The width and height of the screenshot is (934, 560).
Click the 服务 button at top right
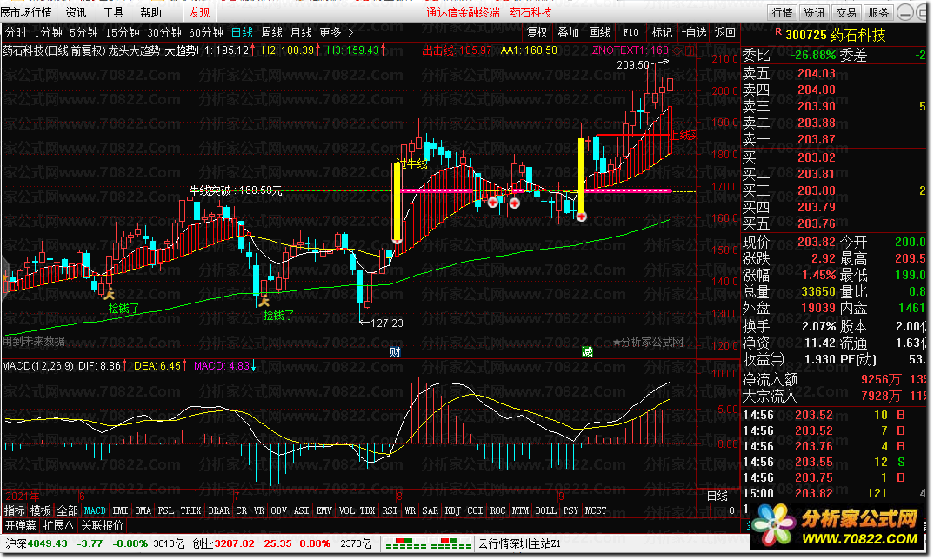click(878, 12)
